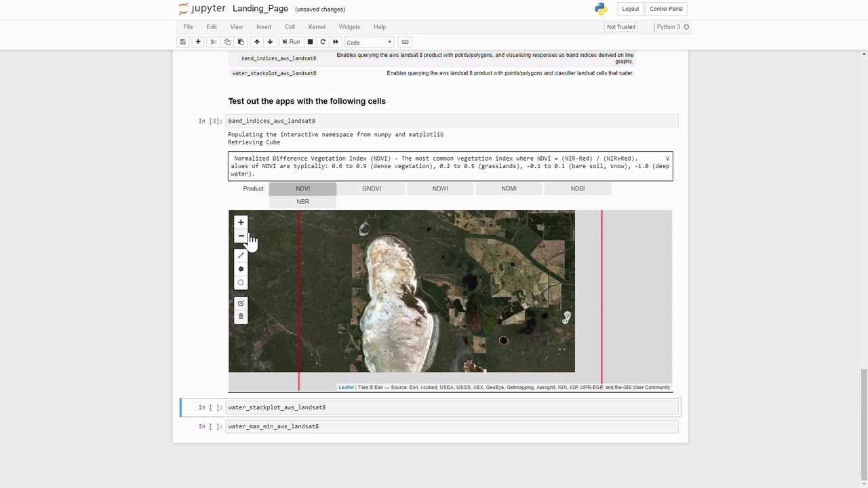Click the Logout button

click(631, 9)
